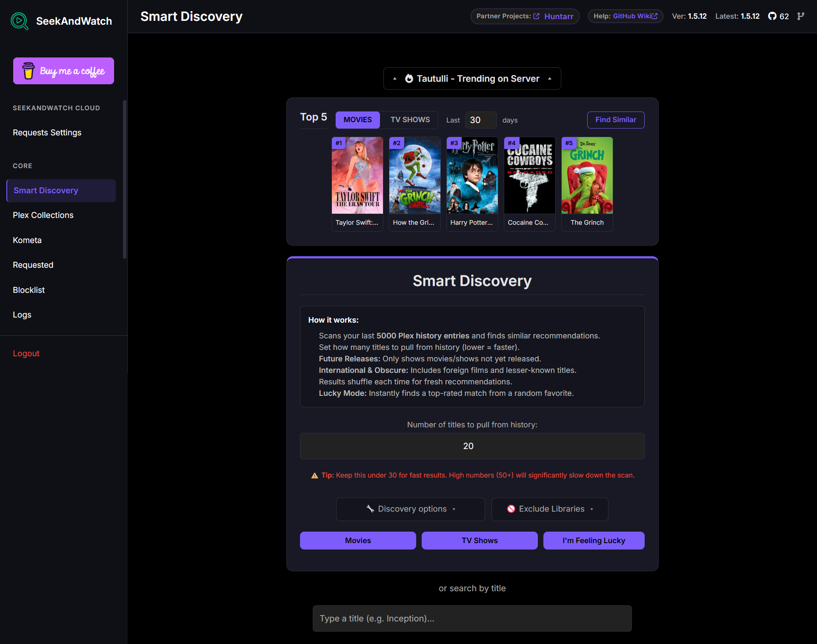Click the Ver: 1.5.12 version text
Viewport: 817px width, 644px height.
coord(689,16)
